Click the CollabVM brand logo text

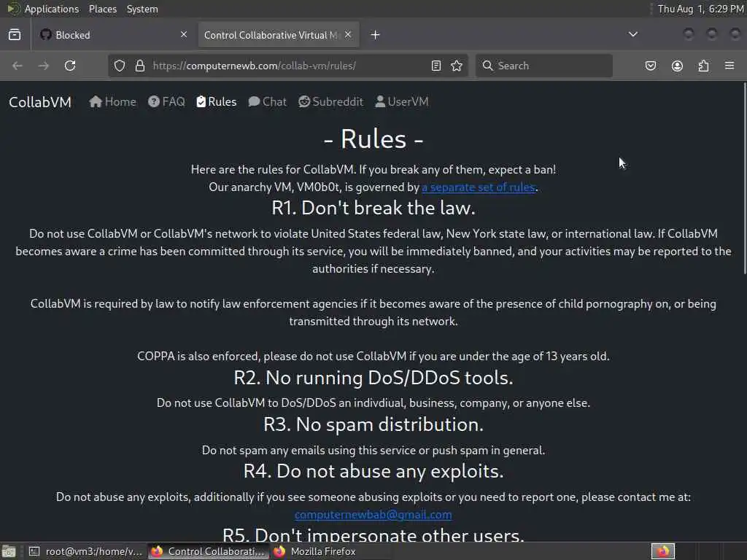pos(40,102)
